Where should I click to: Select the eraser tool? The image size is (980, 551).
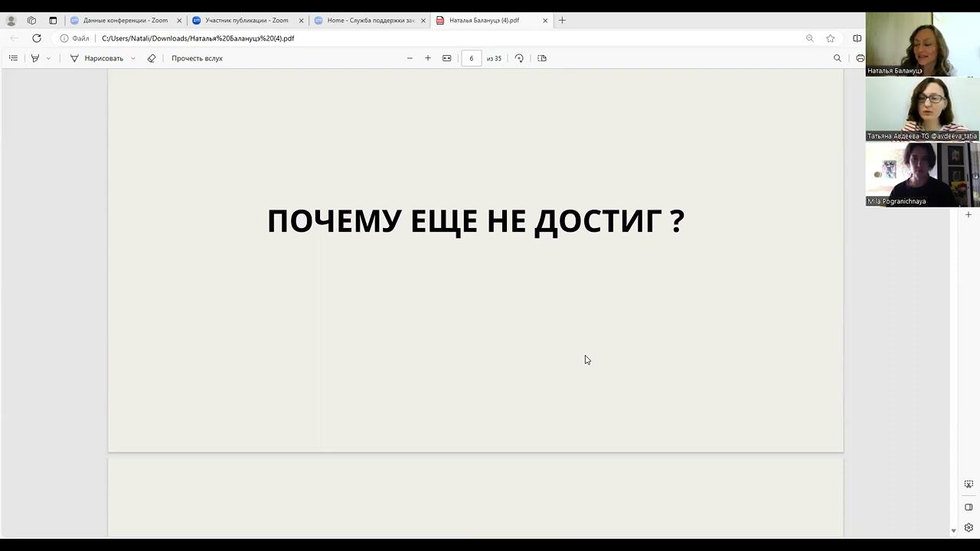(x=152, y=58)
